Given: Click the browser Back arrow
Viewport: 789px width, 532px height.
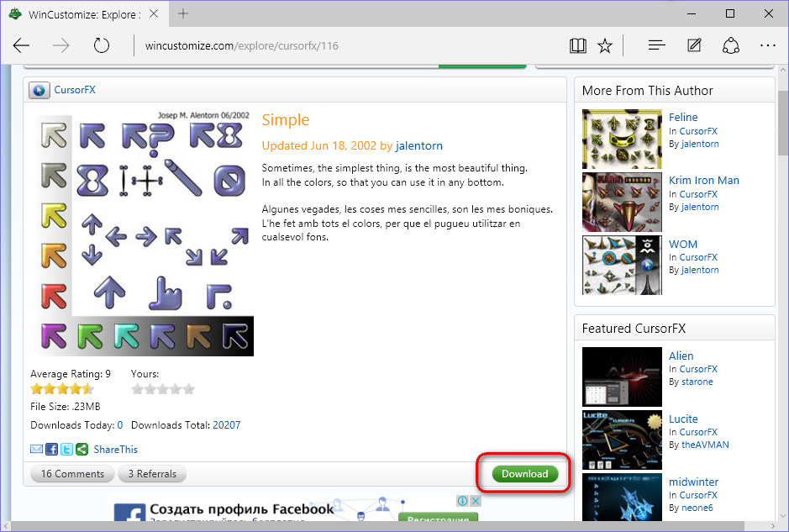Looking at the screenshot, I should click(x=22, y=45).
